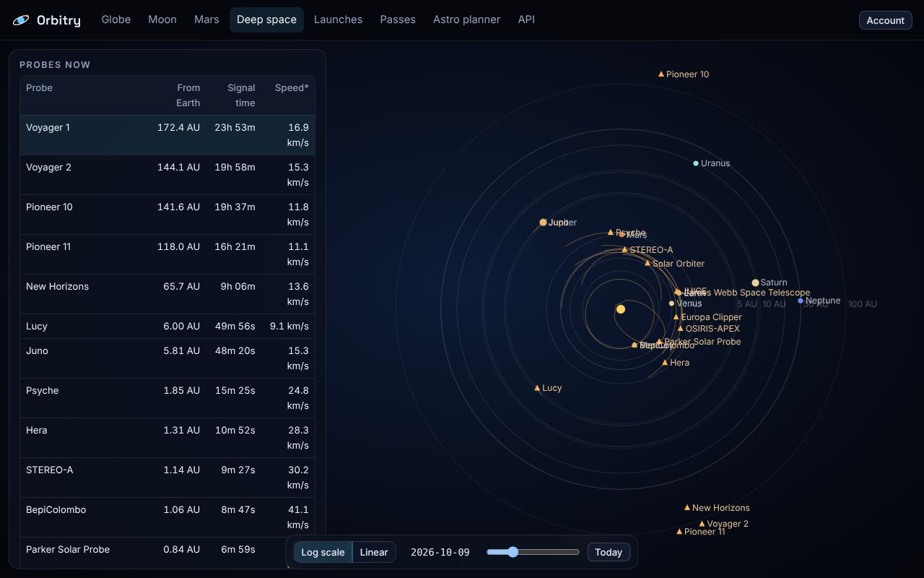Image resolution: width=924 pixels, height=578 pixels.
Task: Switch the map to Linear scale
Action: click(x=374, y=552)
